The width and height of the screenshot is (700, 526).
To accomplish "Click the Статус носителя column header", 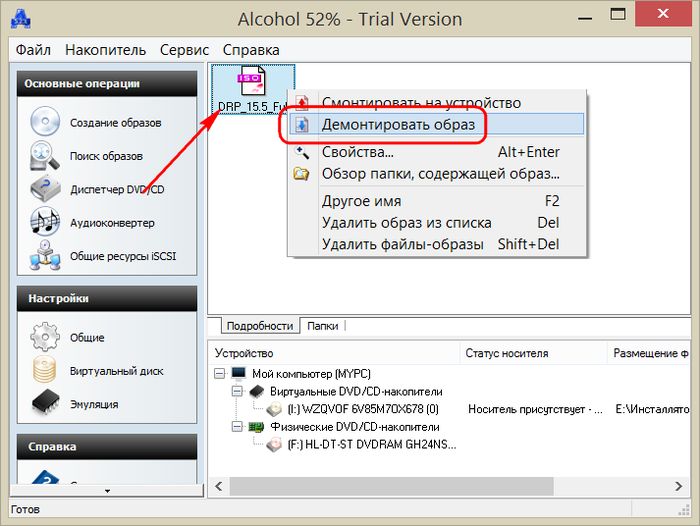I will click(506, 353).
